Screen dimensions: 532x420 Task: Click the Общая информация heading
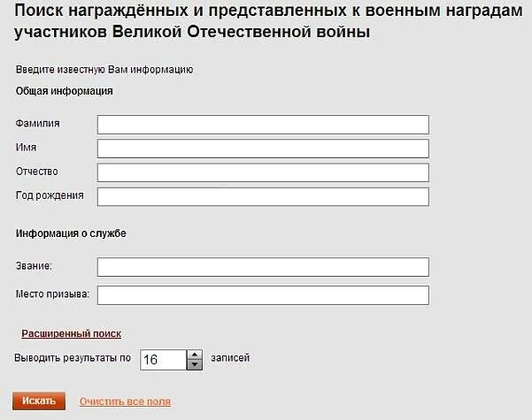(65, 91)
